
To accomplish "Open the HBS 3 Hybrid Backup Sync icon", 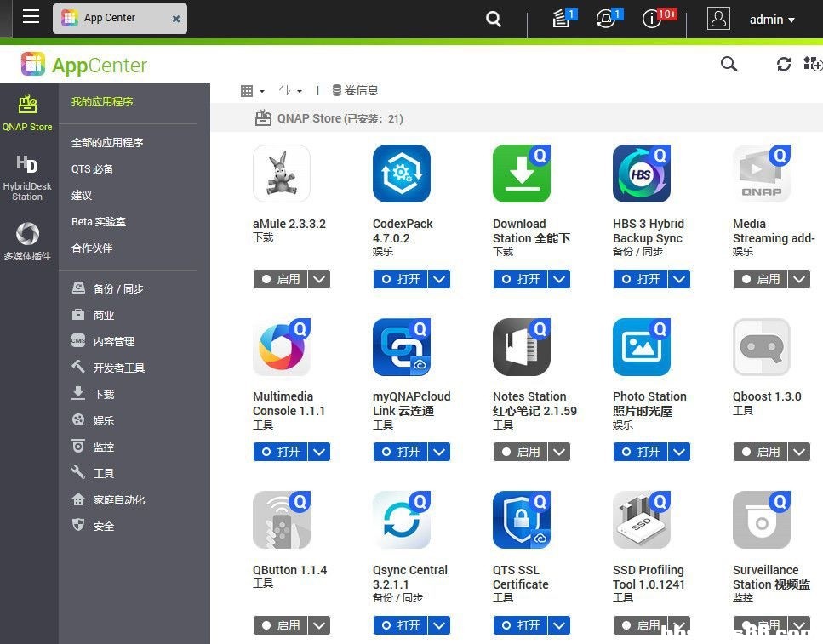I will click(641, 174).
